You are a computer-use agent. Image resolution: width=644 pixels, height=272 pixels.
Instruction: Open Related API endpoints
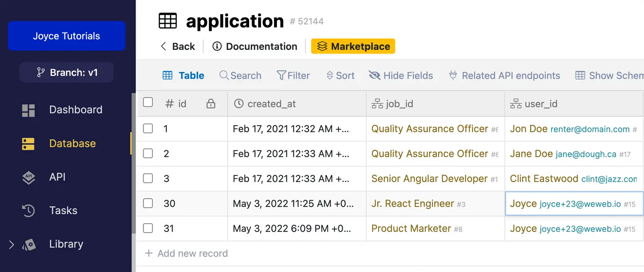coord(505,76)
